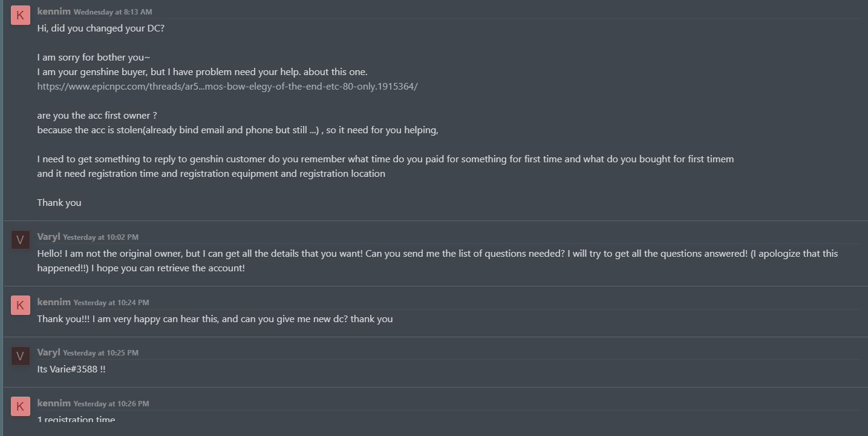Image resolution: width=868 pixels, height=436 pixels.
Task: Click the '1 registration time' message line
Action: (x=76, y=419)
